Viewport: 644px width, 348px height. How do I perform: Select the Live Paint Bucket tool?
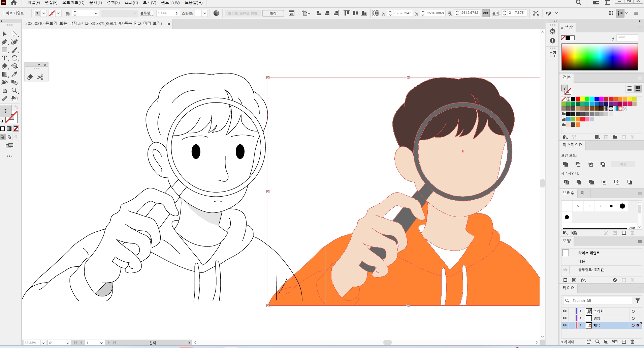point(14,98)
